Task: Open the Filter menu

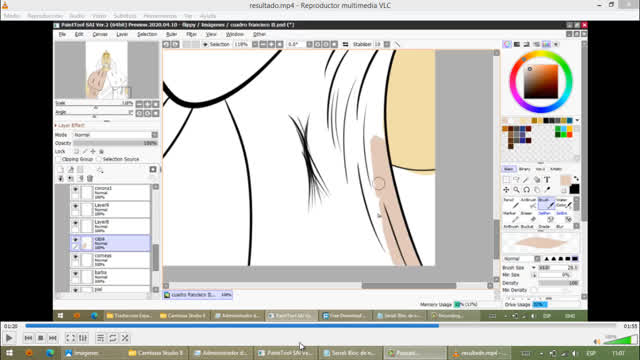Action: (x=191, y=34)
